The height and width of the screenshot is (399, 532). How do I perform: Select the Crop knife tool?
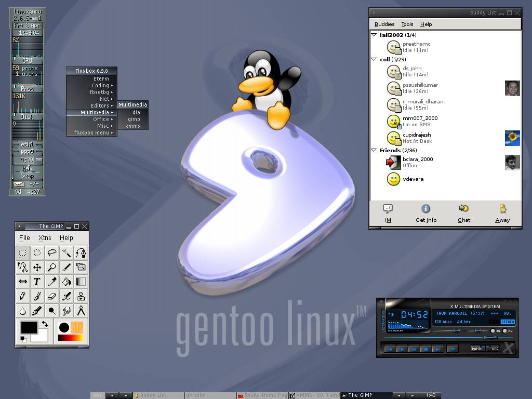pyautogui.click(x=66, y=267)
